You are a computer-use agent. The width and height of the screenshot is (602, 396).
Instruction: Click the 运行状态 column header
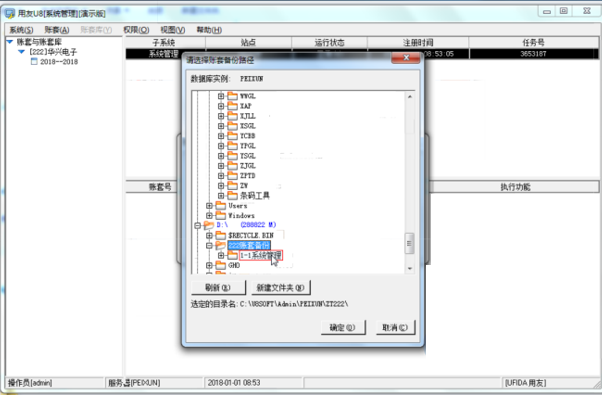(x=329, y=42)
